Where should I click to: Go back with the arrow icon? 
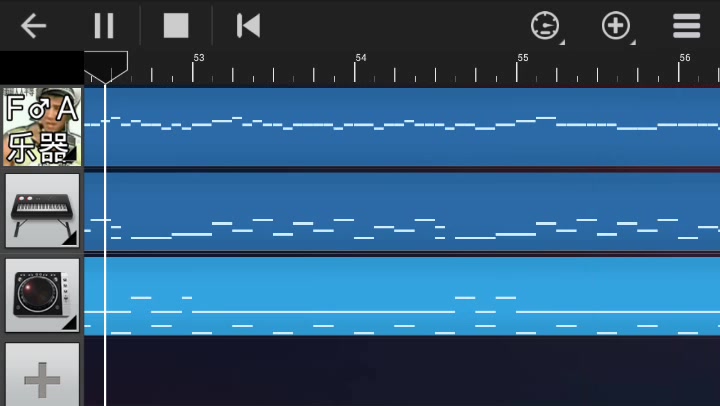pos(33,25)
